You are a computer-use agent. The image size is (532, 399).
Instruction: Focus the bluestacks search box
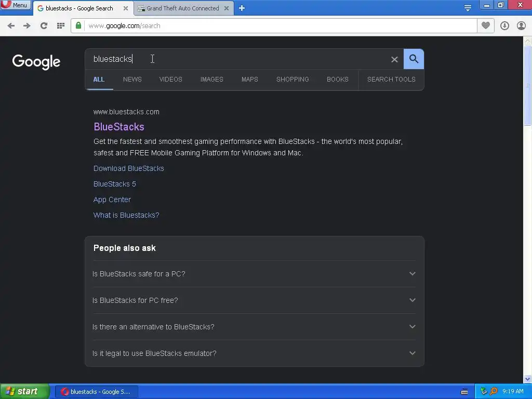[237, 59]
